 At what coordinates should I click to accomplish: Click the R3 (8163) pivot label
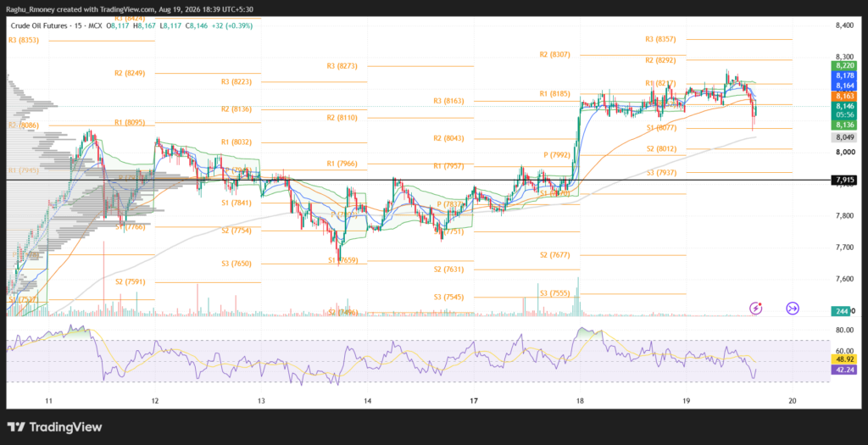pos(448,101)
